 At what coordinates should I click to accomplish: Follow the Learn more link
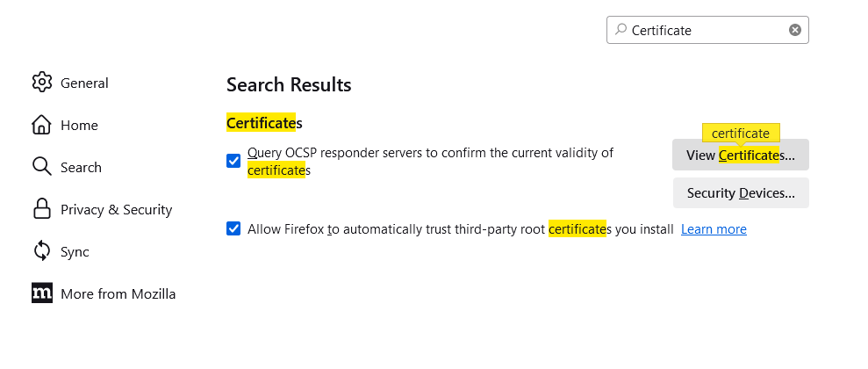pyautogui.click(x=714, y=229)
